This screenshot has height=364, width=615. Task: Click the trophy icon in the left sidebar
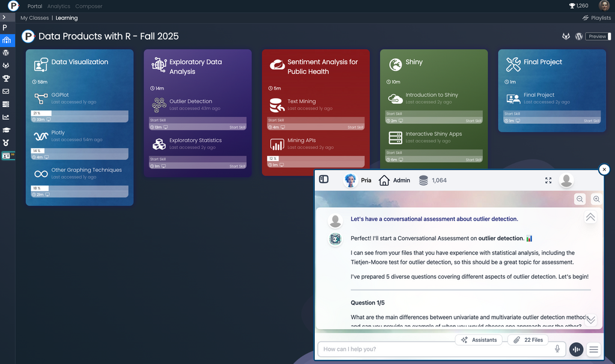pos(6,78)
